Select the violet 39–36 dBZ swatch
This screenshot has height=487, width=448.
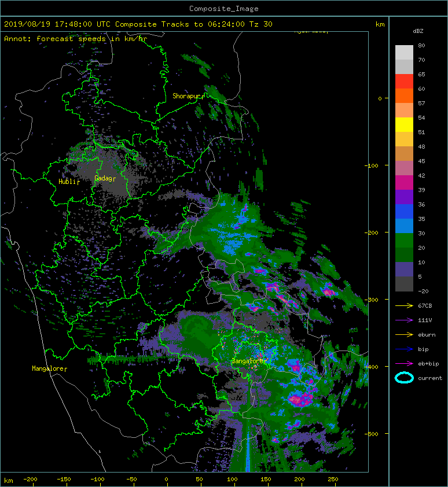pos(404,197)
